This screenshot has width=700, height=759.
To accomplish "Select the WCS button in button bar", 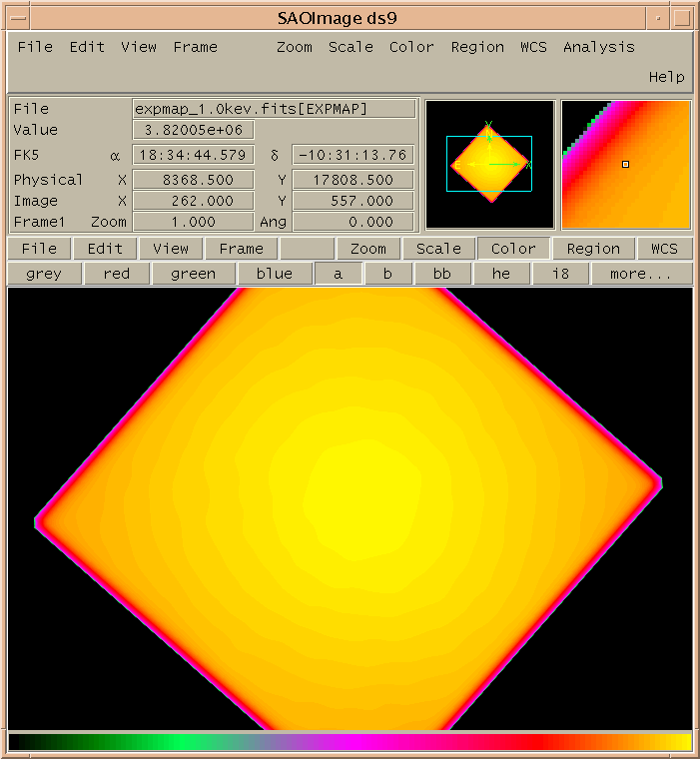I will pyautogui.click(x=664, y=249).
